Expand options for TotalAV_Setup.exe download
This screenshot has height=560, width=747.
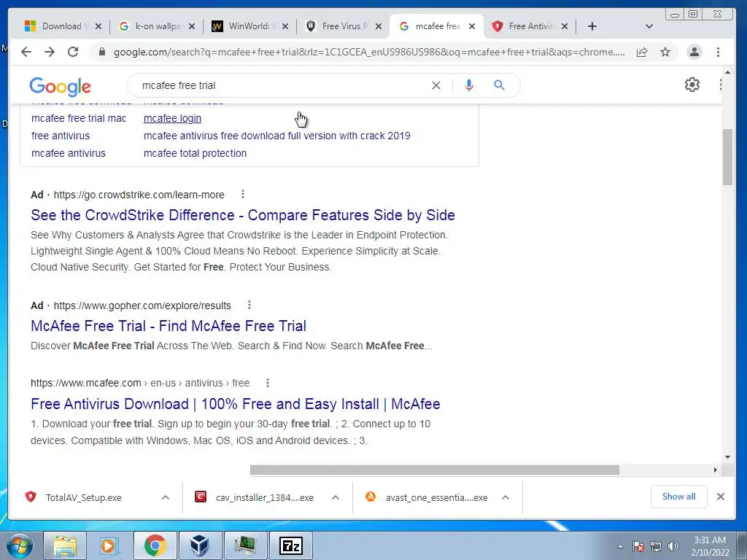[166, 497]
